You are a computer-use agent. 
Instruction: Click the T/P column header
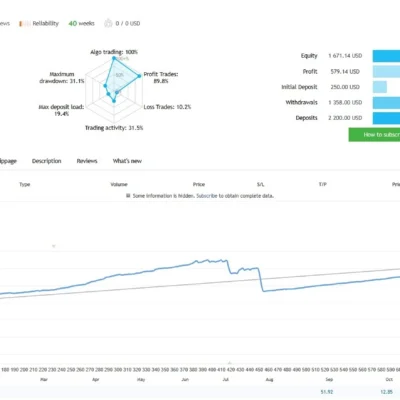point(323,184)
